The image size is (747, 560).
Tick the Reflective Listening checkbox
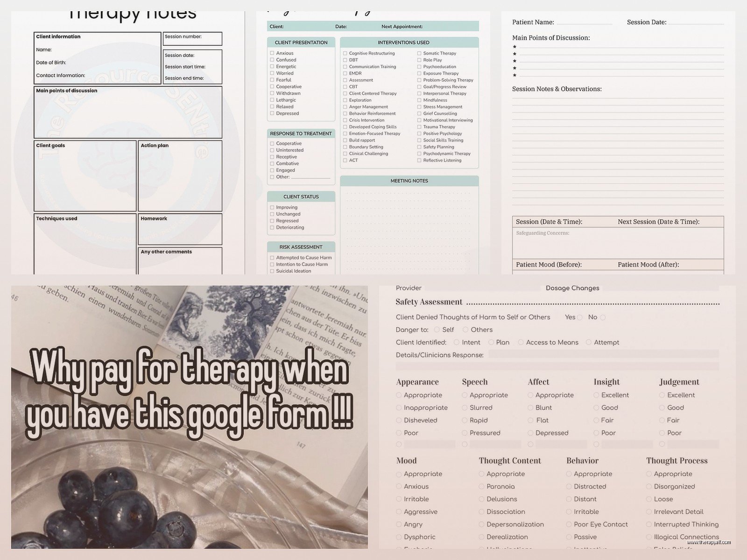419,160
